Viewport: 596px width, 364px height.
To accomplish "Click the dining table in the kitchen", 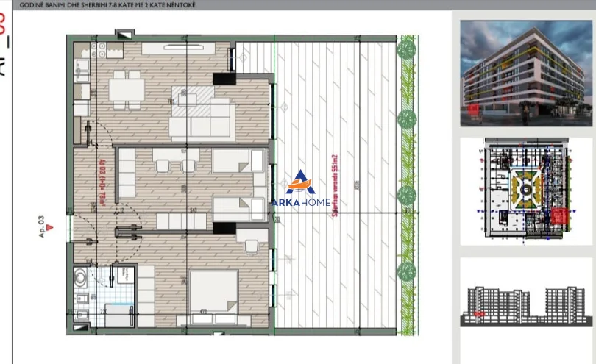I will (127, 90).
